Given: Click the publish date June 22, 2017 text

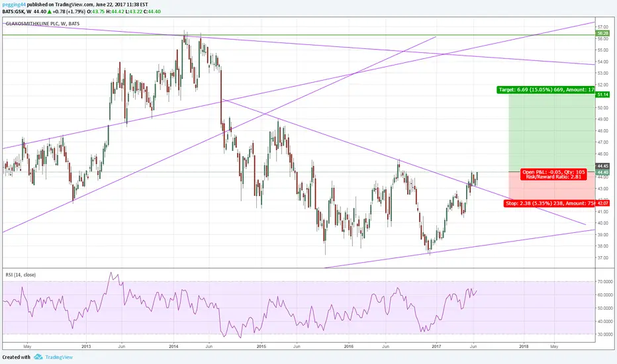Looking at the screenshot, I should [111, 5].
